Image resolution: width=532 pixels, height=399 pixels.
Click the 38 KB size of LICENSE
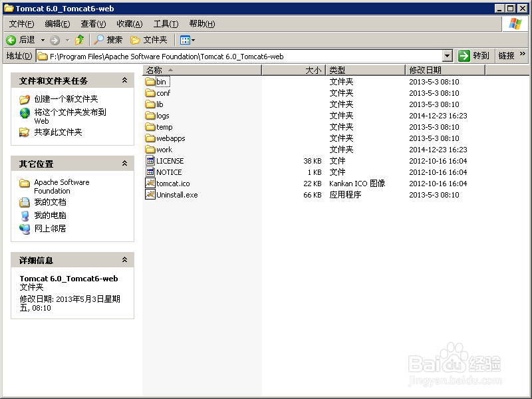pyautogui.click(x=312, y=161)
